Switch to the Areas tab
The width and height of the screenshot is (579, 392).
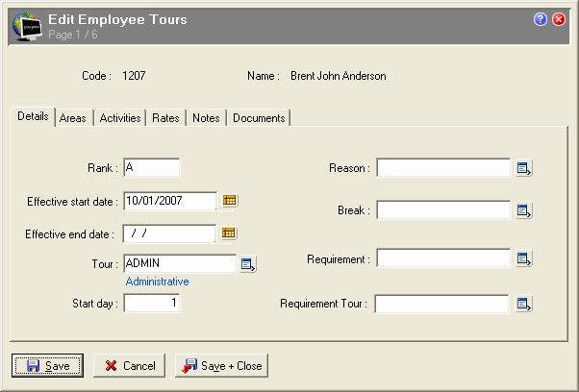[73, 118]
